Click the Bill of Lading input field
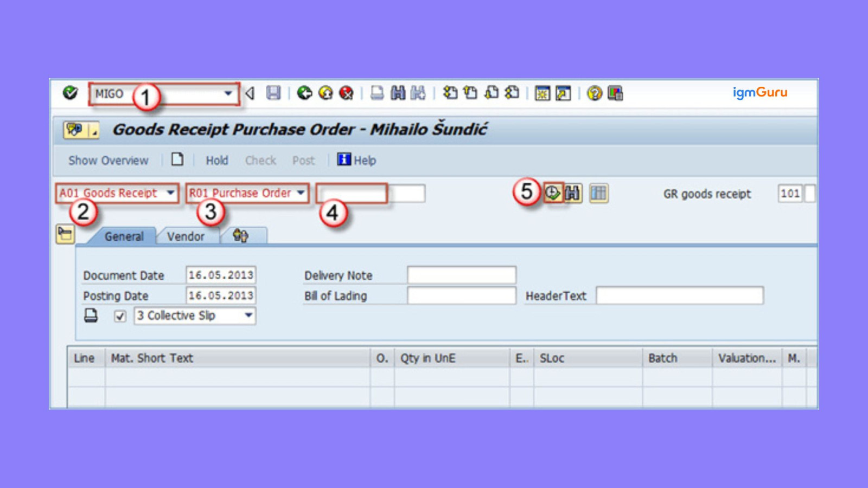This screenshot has height=488, width=868. pos(462,296)
